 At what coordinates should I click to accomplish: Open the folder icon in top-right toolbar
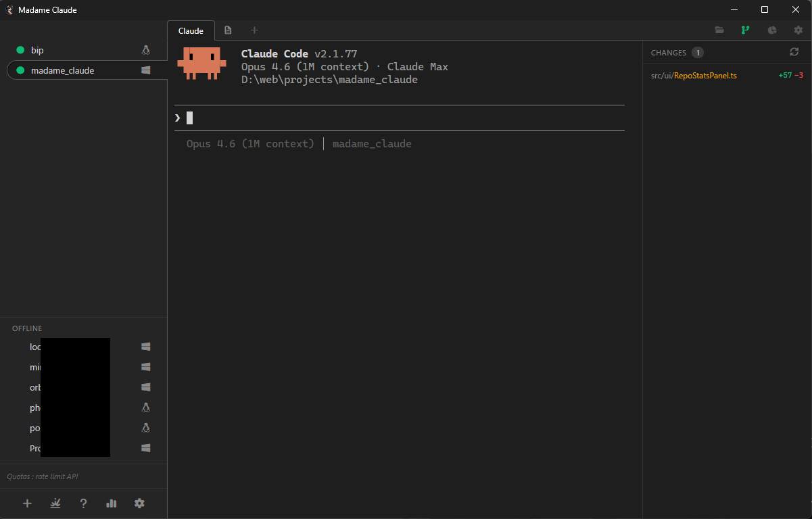719,30
